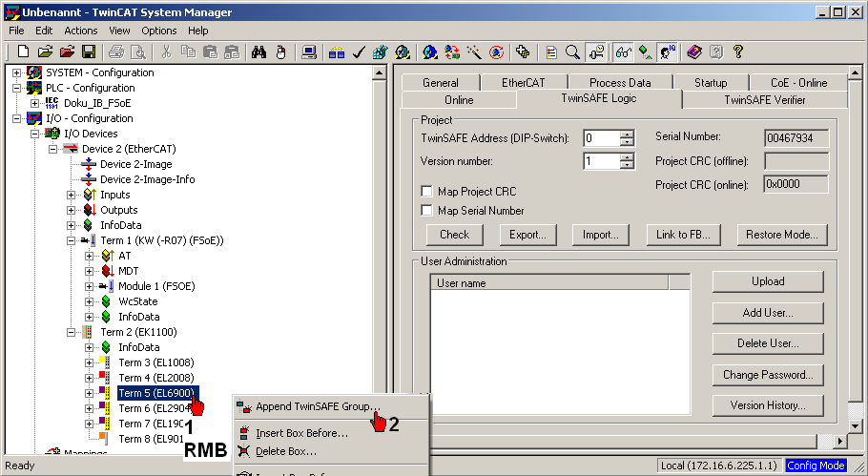Click the Serial Number field showing 00467934
Screen dimensions: 868x476
point(796,137)
